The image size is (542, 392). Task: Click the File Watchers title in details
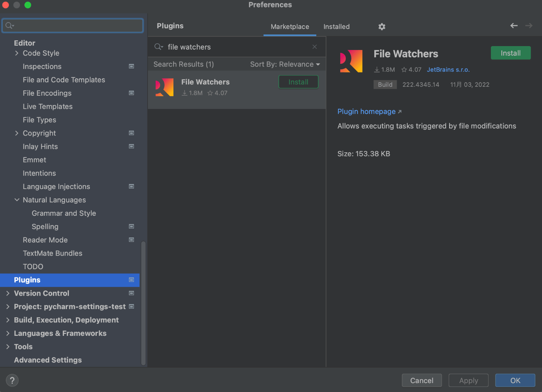(x=406, y=54)
